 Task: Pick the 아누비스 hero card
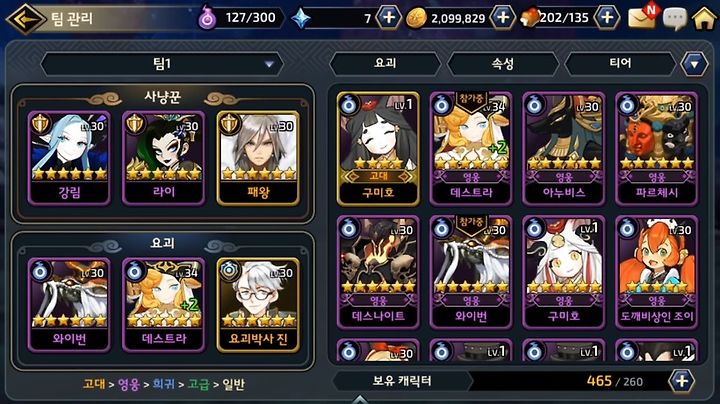pyautogui.click(x=564, y=148)
